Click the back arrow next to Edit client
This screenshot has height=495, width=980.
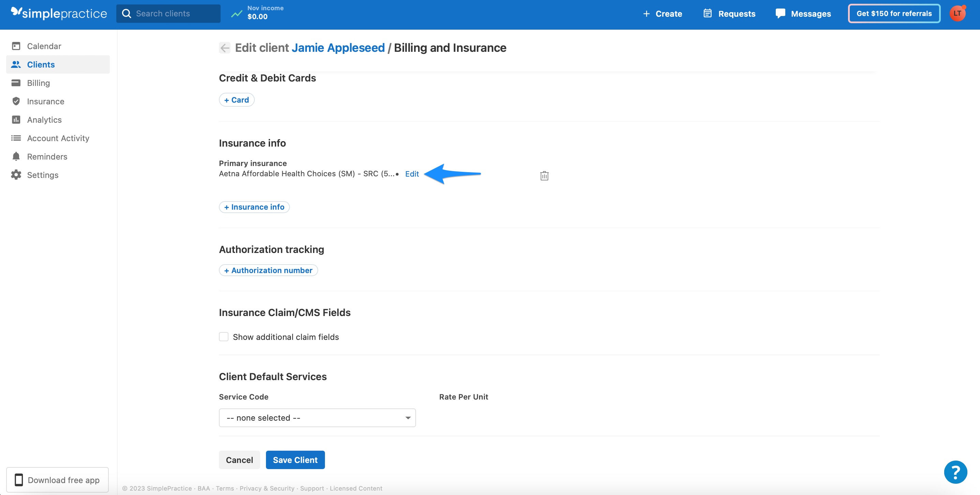pos(225,48)
